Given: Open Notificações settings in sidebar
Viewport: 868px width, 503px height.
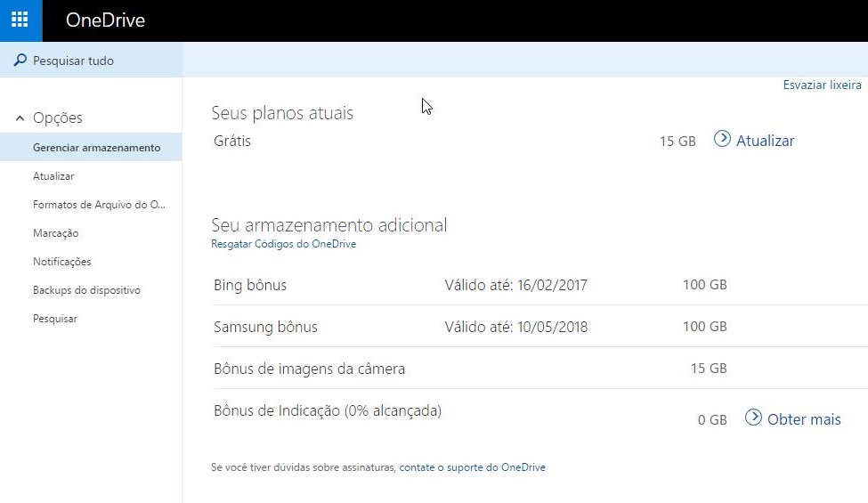Looking at the screenshot, I should pos(62,262).
